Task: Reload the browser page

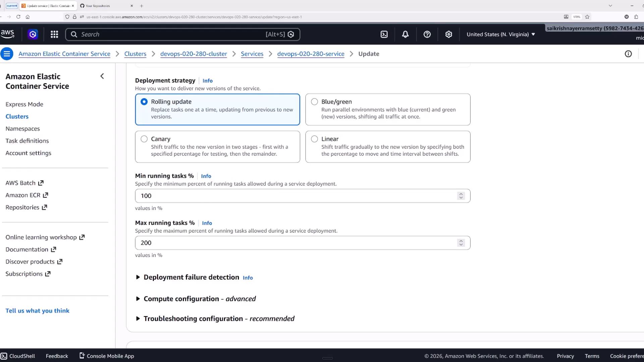Action: coord(18,17)
